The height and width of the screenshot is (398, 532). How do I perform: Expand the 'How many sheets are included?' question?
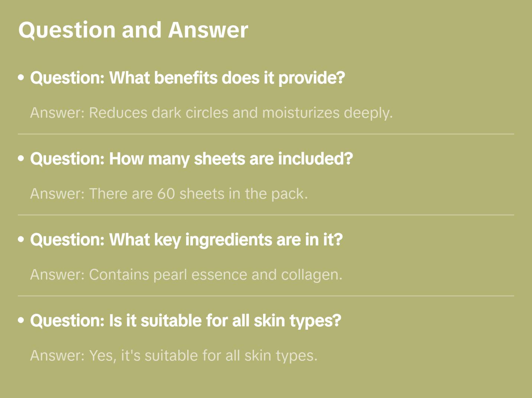pyautogui.click(x=191, y=159)
